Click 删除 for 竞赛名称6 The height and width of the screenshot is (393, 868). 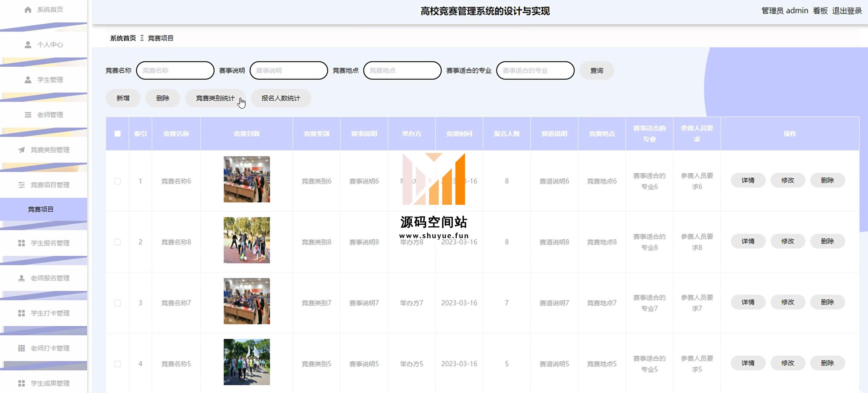click(x=828, y=180)
